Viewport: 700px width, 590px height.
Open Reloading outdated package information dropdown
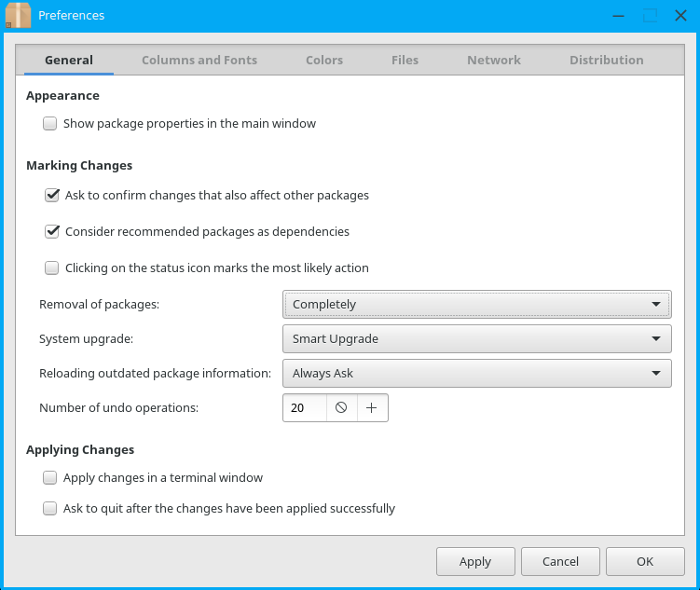click(x=476, y=374)
